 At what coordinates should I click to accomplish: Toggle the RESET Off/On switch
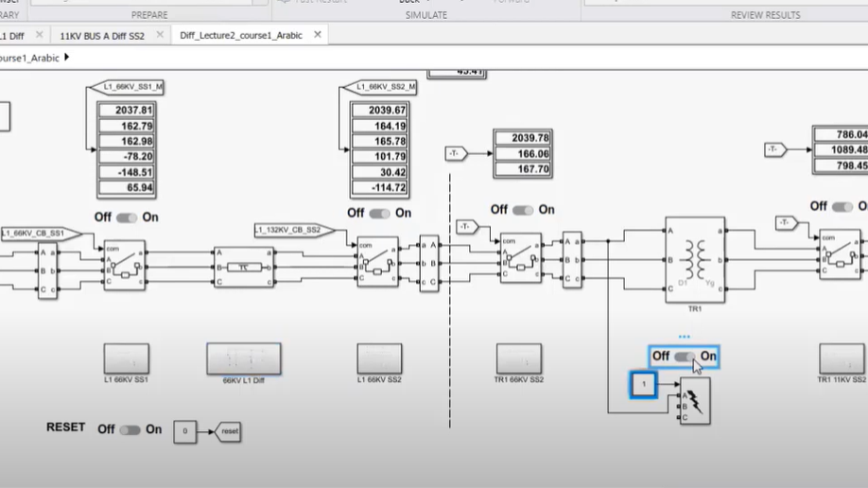pyautogui.click(x=130, y=429)
